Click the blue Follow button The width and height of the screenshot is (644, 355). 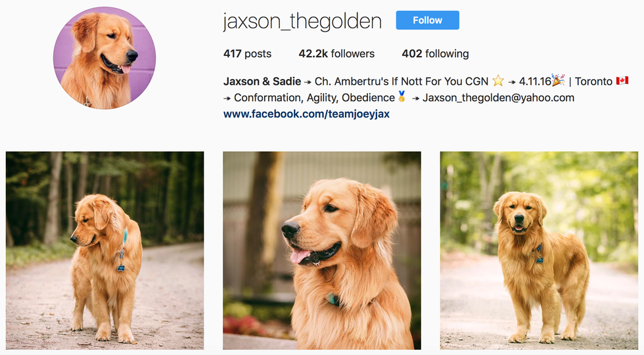(x=427, y=20)
